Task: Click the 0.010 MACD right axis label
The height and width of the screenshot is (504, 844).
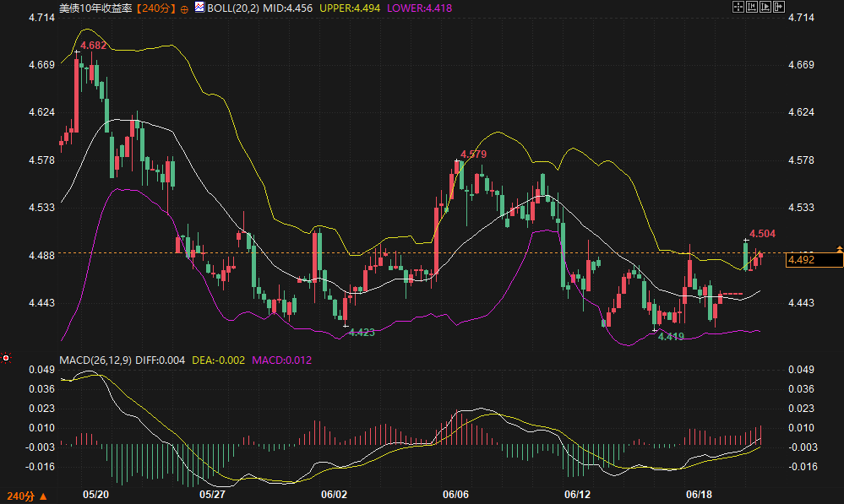Action: click(802, 428)
